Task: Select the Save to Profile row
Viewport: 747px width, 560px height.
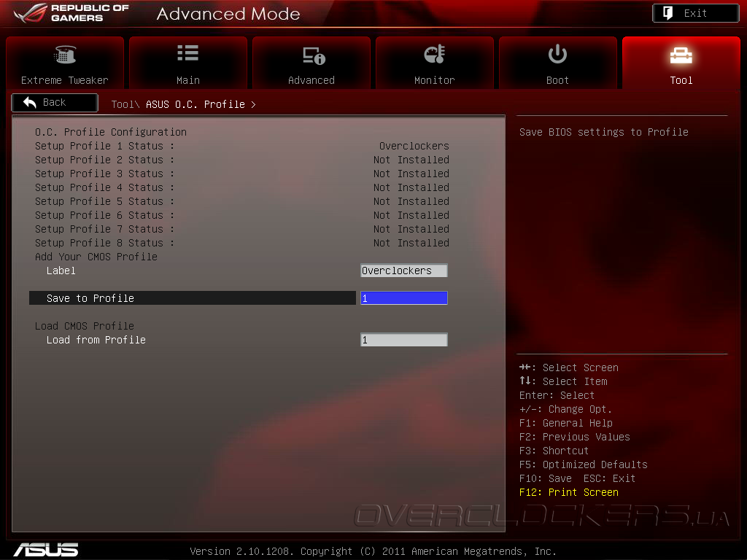Action: click(193, 298)
